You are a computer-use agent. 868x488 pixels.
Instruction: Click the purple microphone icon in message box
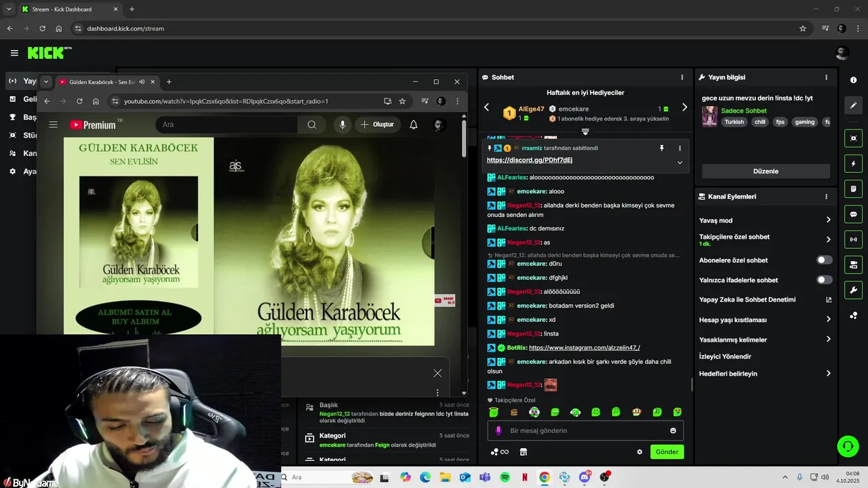(498, 430)
